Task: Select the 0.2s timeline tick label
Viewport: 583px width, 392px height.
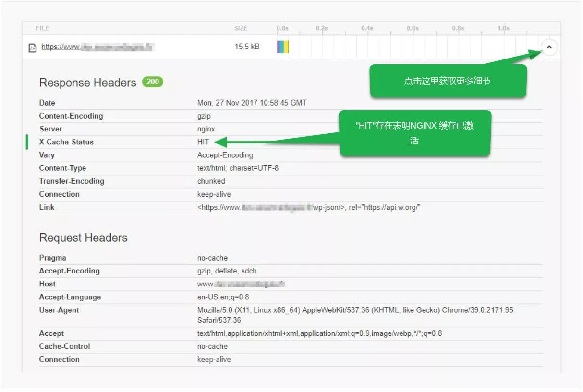Action: 322,28
